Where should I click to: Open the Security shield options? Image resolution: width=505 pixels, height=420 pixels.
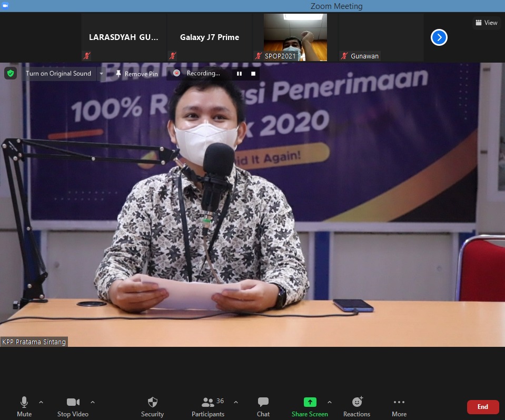(152, 406)
